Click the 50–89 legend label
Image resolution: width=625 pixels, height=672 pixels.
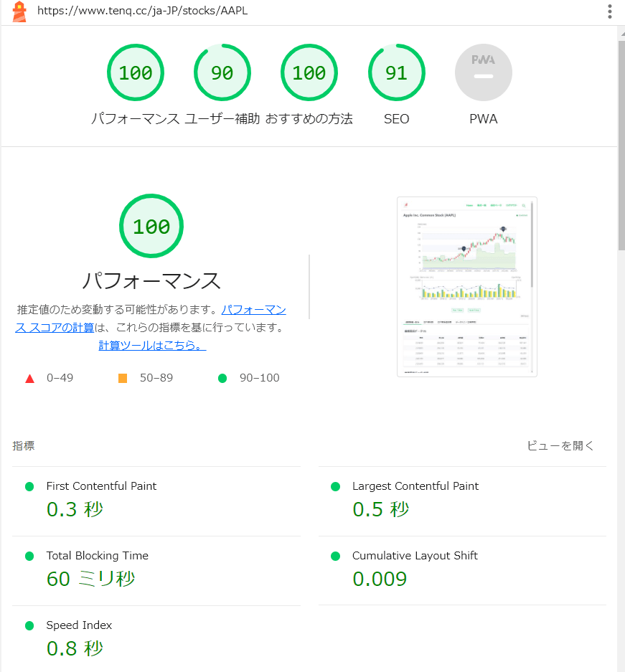coord(156,377)
